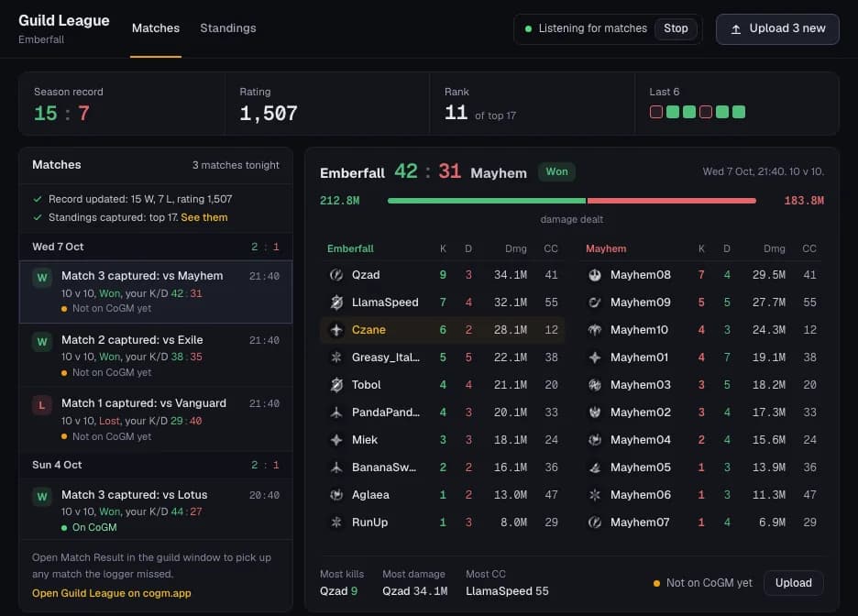
Task: Click Mayhem09's class icon
Action: [594, 302]
